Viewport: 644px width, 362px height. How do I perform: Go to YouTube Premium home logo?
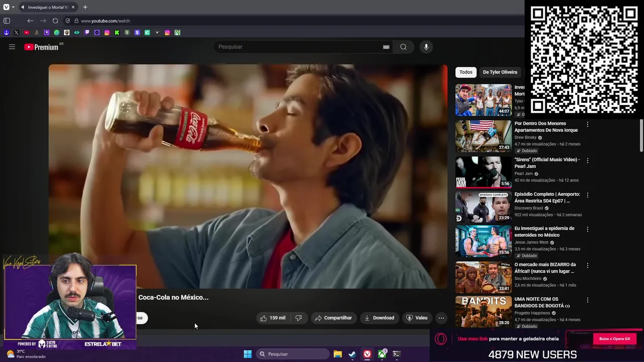pos(41,47)
